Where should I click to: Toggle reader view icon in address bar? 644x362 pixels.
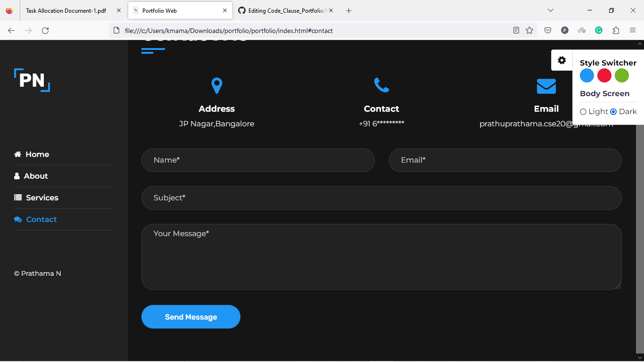point(516,31)
